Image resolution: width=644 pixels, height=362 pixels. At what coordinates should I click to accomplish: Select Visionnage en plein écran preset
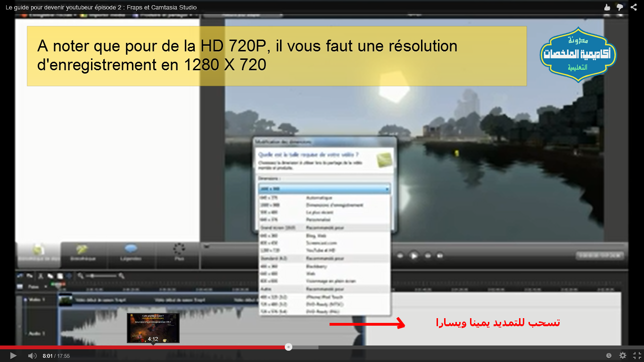point(325,281)
